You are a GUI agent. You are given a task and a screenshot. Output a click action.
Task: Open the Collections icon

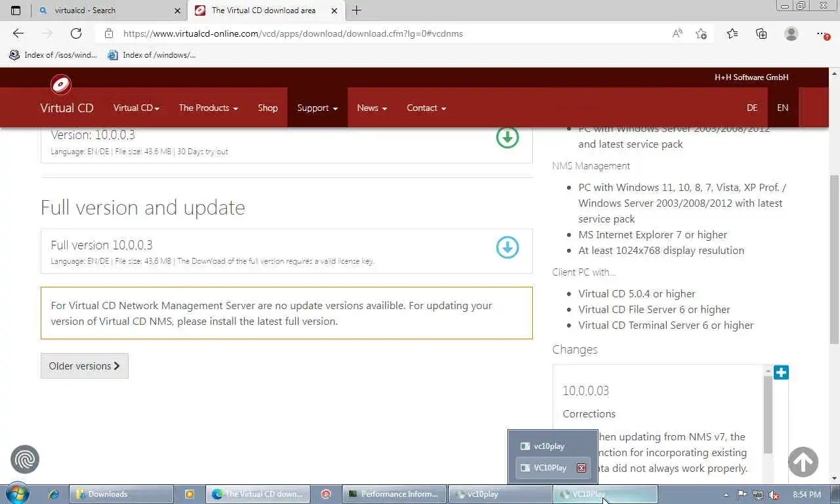(x=761, y=33)
